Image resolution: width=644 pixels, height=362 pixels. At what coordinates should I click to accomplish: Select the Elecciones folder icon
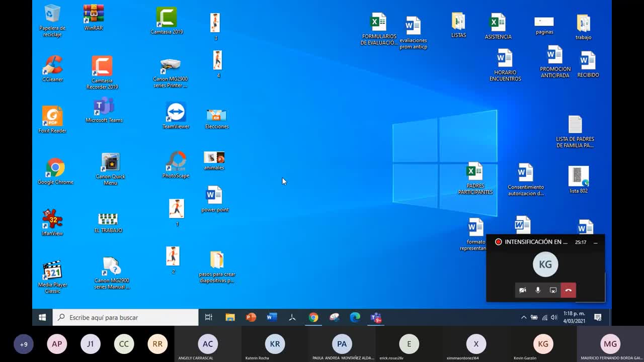tap(217, 119)
